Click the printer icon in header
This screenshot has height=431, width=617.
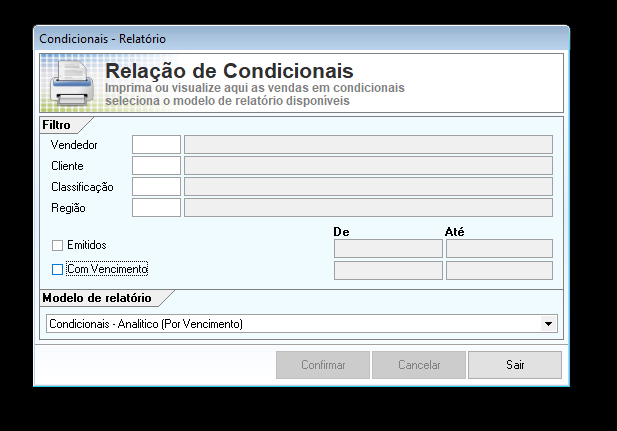[72, 82]
